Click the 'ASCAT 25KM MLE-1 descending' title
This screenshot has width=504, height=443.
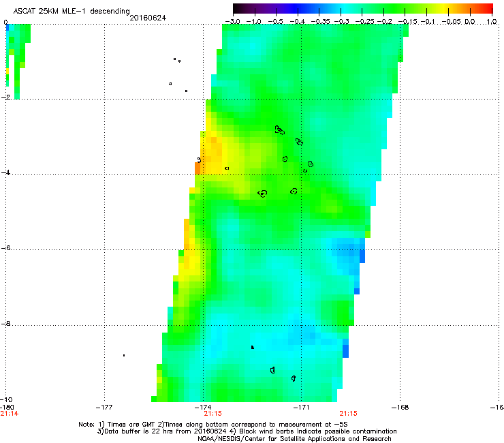pos(72,12)
